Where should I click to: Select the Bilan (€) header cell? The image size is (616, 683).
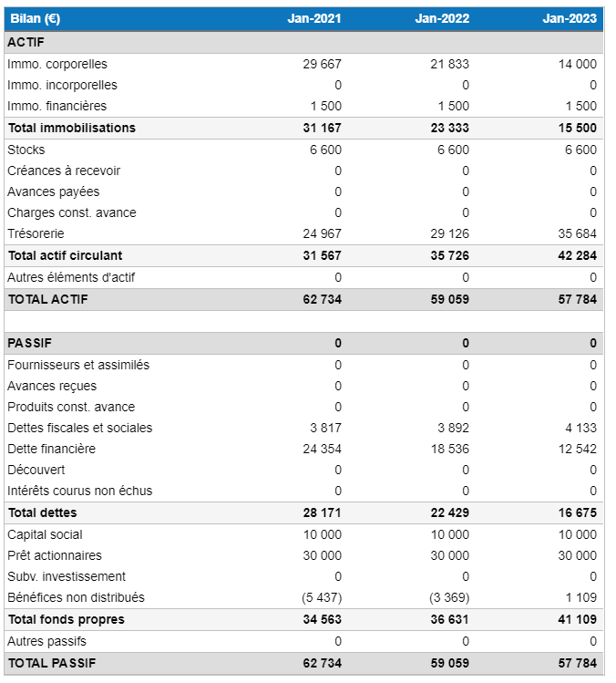(x=35, y=19)
